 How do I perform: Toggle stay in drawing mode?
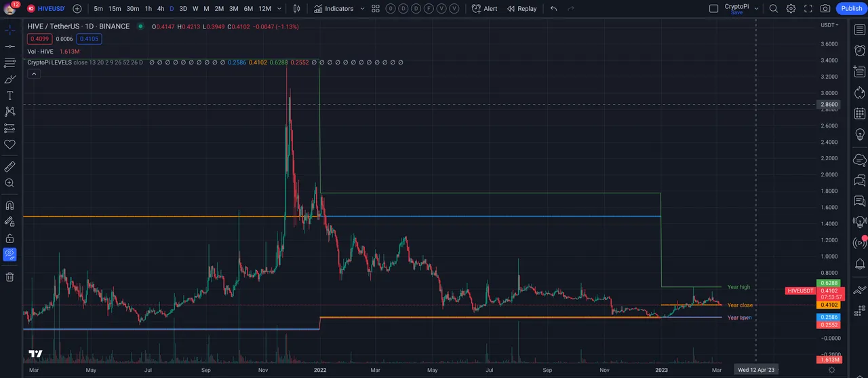9,221
